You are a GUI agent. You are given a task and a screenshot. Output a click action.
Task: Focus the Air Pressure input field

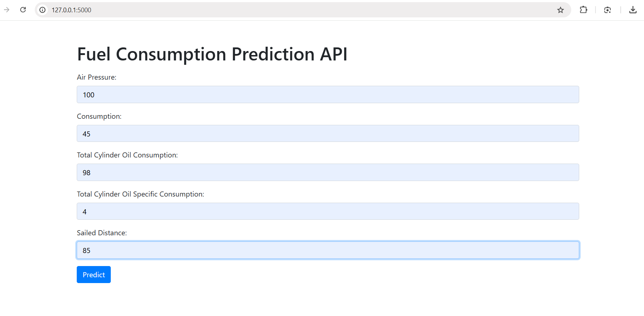click(328, 94)
